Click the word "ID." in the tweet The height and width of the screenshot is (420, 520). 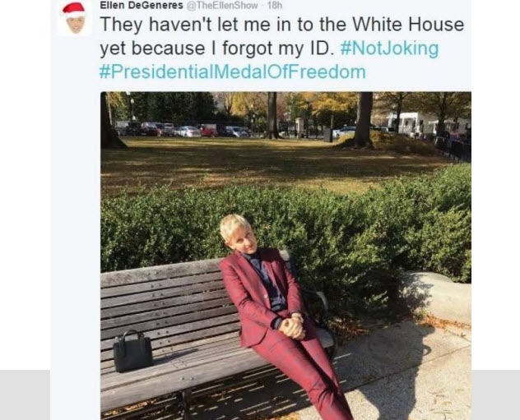[322, 48]
